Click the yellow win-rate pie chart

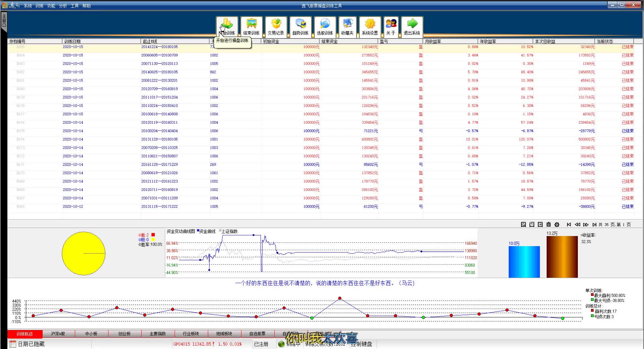(x=84, y=253)
